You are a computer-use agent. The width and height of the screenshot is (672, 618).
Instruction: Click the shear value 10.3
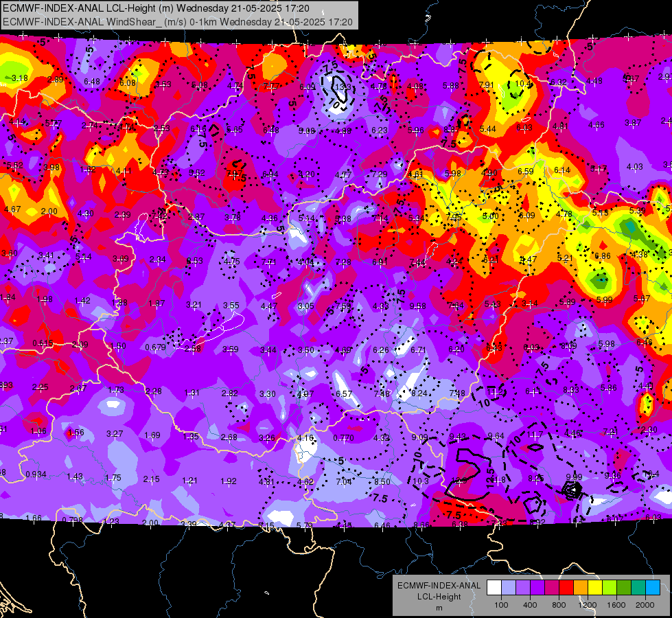[421, 481]
